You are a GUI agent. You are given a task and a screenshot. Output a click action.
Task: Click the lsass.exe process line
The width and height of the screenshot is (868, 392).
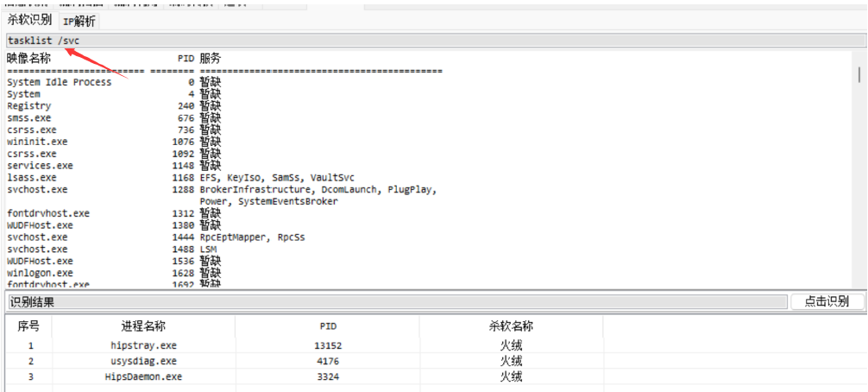click(180, 178)
